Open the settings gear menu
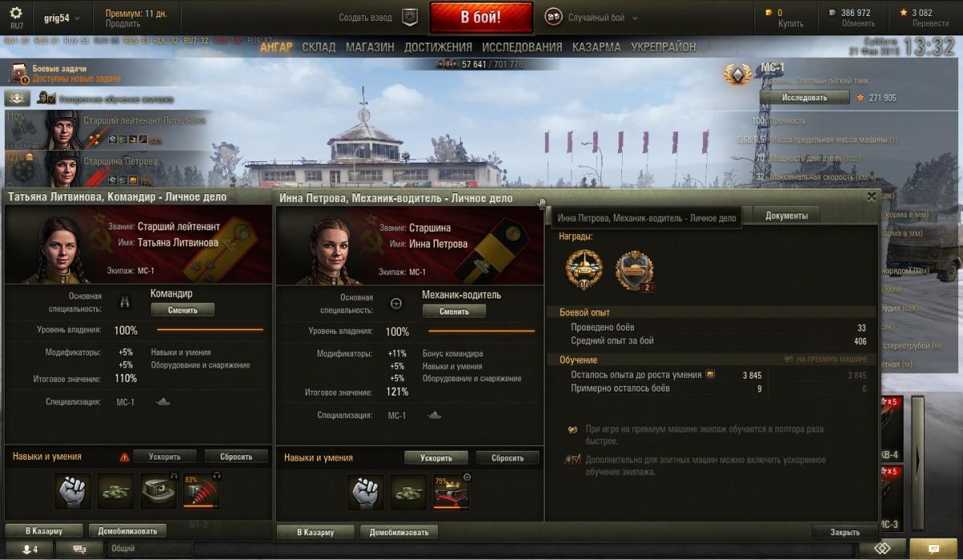The height and width of the screenshot is (560, 963). (16, 14)
